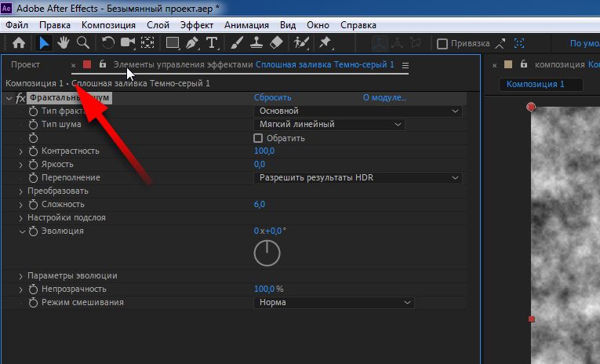Select the Eraser tool
600x364 pixels.
[x=276, y=43]
